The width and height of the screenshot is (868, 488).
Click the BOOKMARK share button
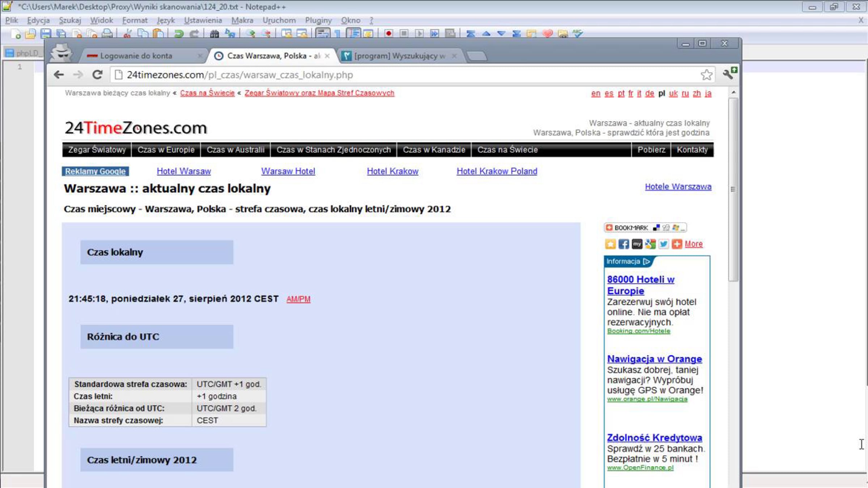click(645, 228)
